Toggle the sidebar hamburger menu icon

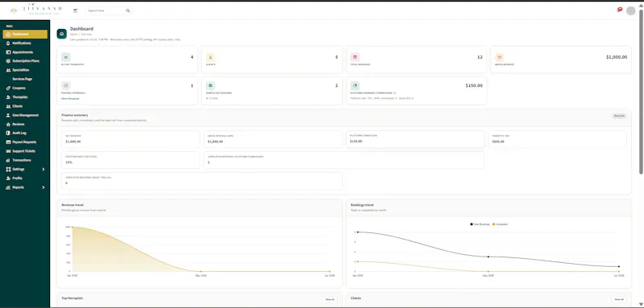tap(76, 10)
